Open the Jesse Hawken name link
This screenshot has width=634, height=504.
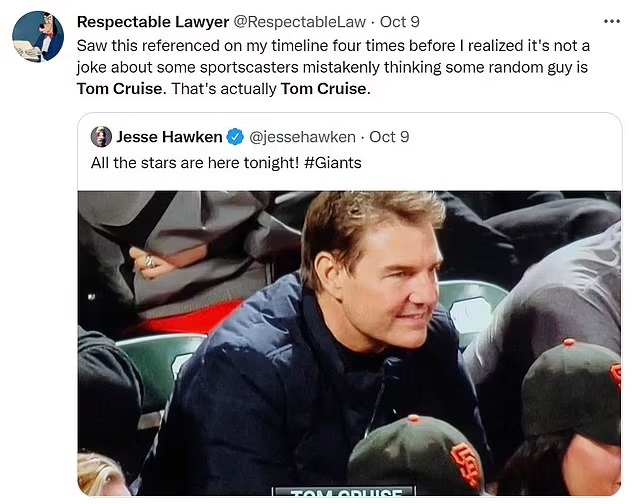pos(169,137)
